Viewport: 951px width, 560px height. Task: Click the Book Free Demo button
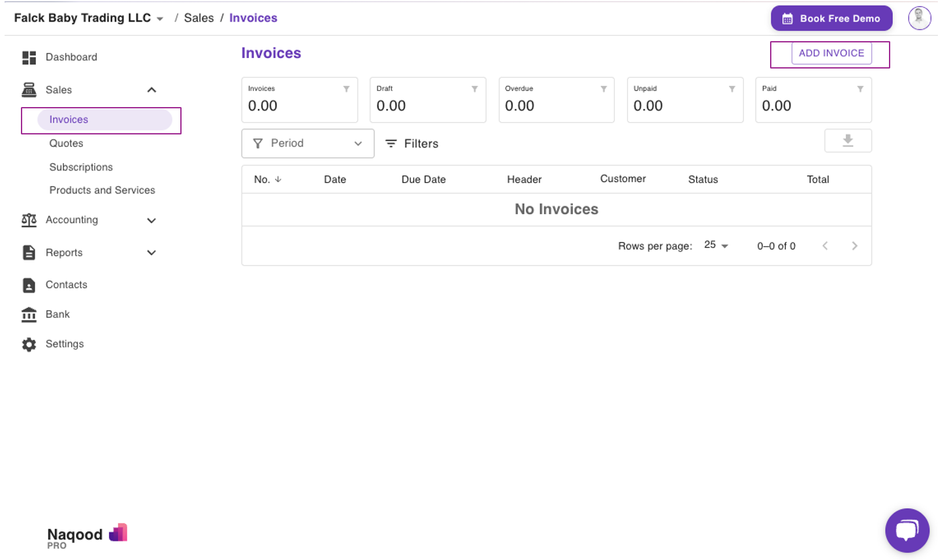(x=831, y=18)
